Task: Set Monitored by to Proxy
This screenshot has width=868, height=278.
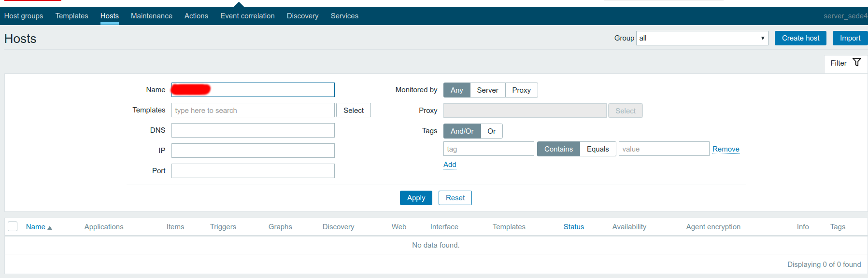Action: pos(521,90)
